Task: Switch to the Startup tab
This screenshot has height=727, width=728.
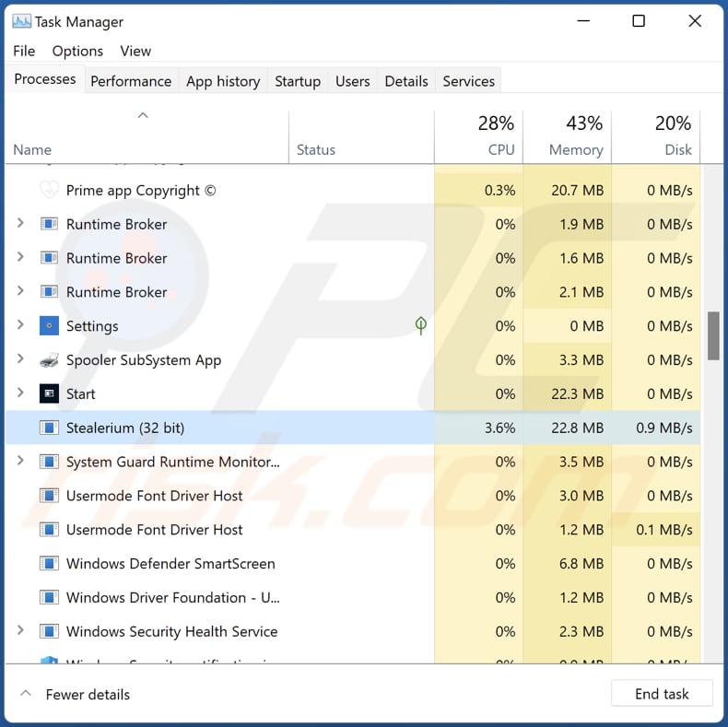Action: click(298, 81)
